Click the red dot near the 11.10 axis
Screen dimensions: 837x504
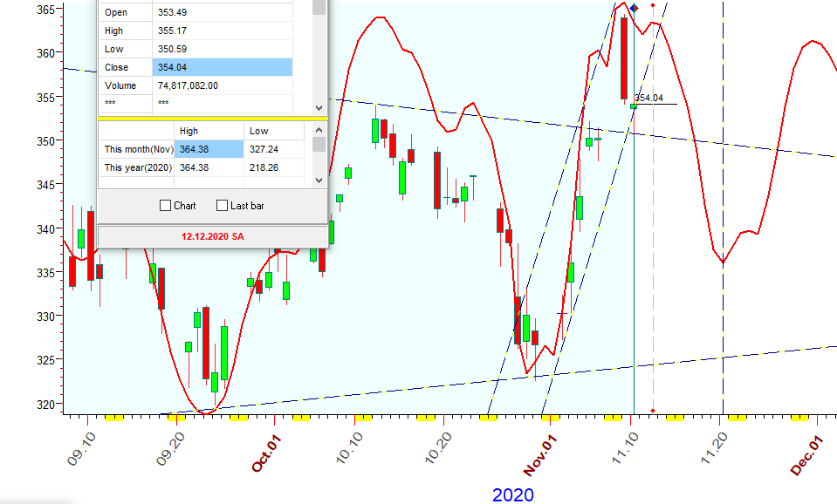coord(653,409)
